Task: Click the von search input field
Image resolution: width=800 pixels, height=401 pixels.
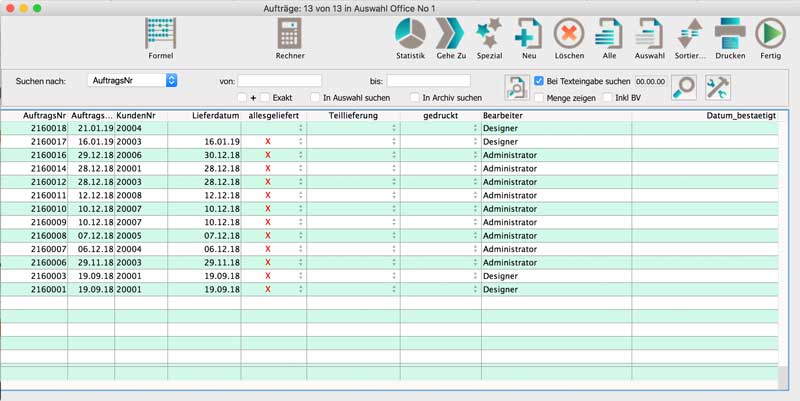Action: [x=280, y=80]
